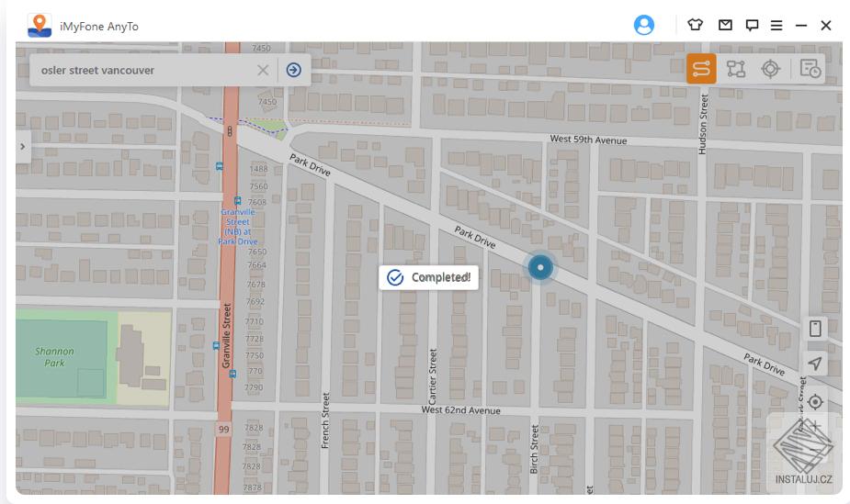Close the iMyFone AnyTo window
This screenshot has width=850, height=504.
(825, 26)
